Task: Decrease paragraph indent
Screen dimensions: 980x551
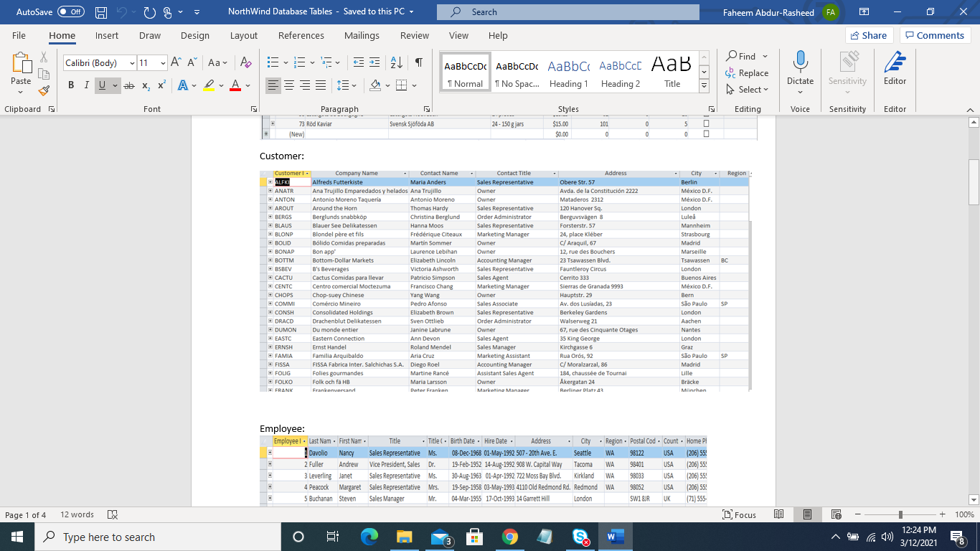Action: 358,63
